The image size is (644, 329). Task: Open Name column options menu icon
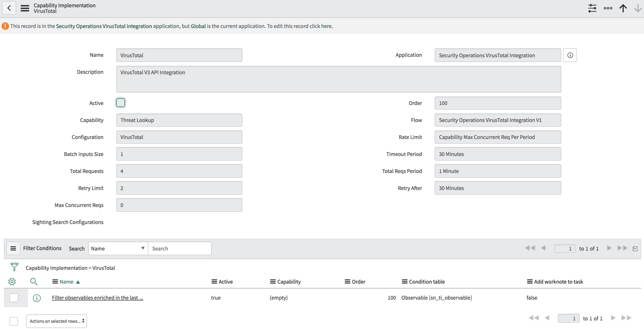point(55,282)
